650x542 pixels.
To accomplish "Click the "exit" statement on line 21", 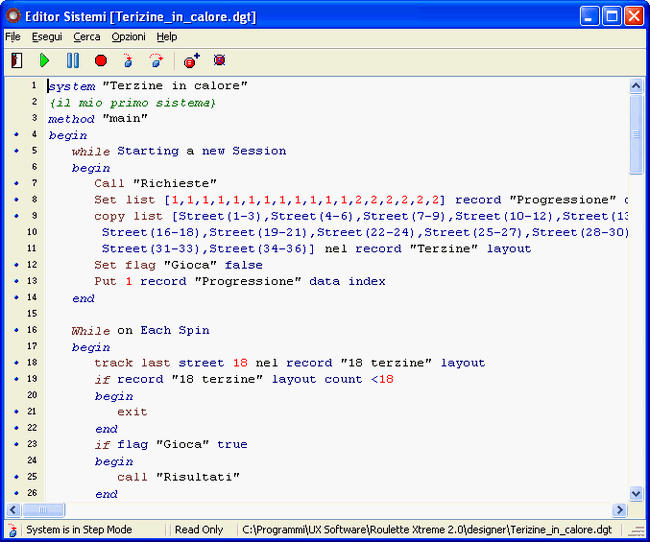I will pyautogui.click(x=132, y=412).
